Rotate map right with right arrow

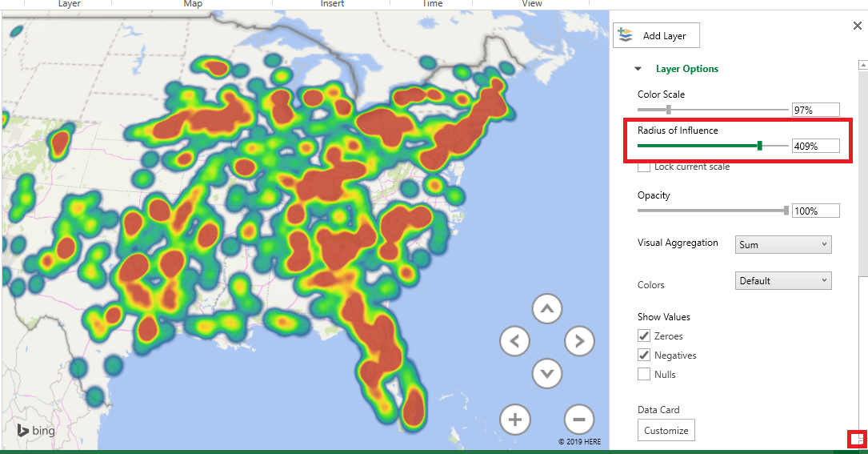click(x=579, y=341)
